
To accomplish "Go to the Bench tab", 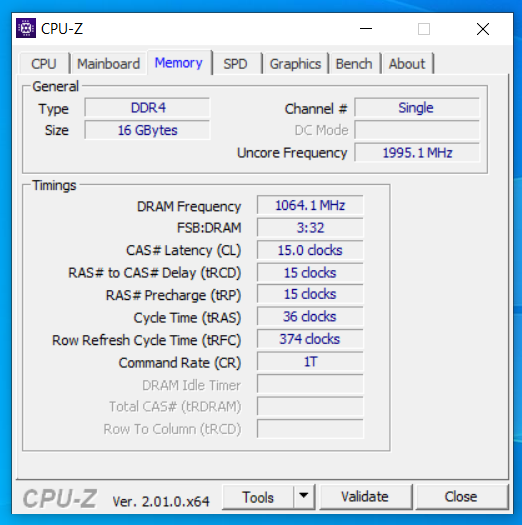I will (x=354, y=64).
